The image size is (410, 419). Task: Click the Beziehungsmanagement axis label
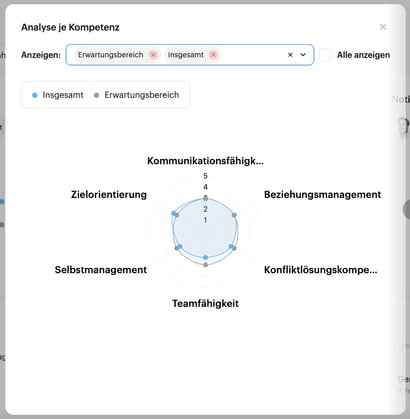coord(322,195)
